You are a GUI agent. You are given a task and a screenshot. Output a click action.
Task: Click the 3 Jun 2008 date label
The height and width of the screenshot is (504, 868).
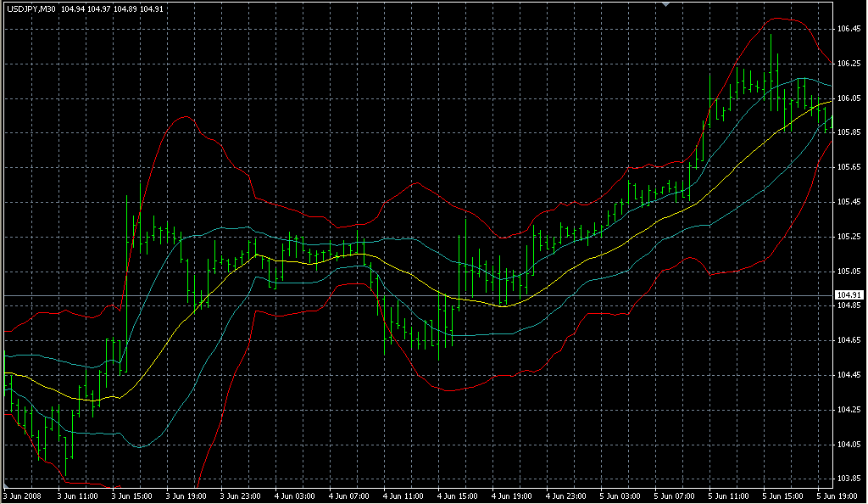pos(22,496)
